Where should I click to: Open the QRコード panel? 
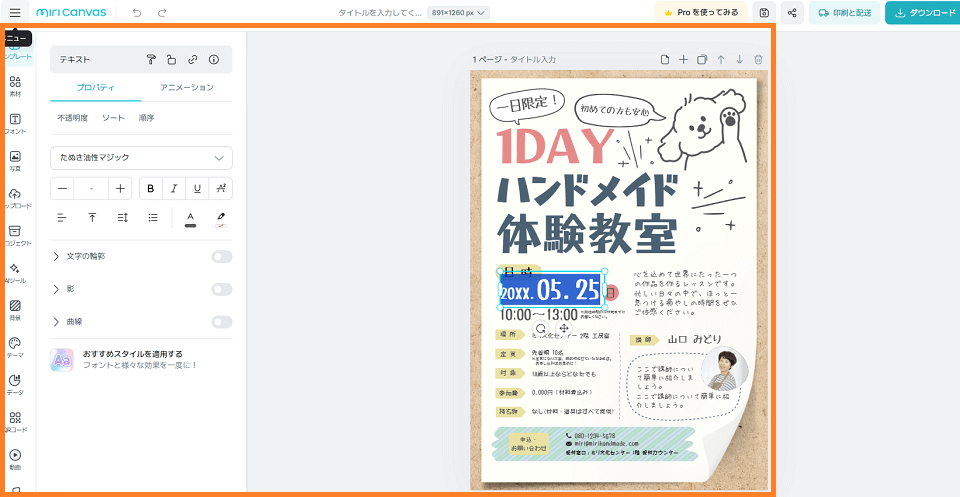pyautogui.click(x=15, y=422)
